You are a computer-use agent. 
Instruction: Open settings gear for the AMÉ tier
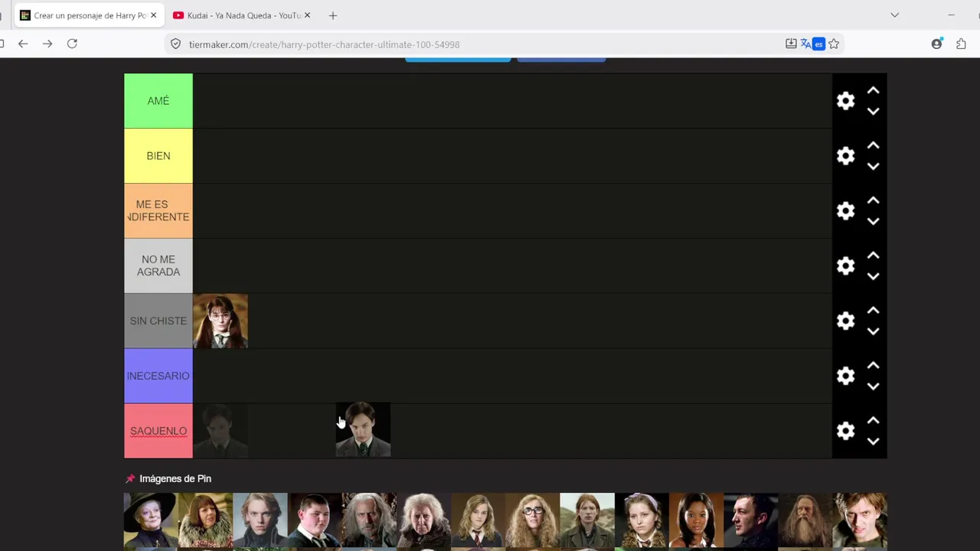845,101
